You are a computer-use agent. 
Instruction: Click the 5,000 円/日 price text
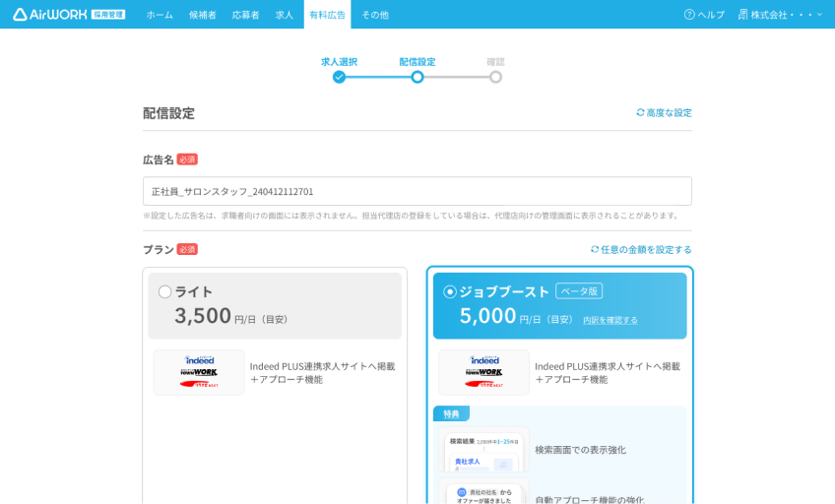coord(516,316)
